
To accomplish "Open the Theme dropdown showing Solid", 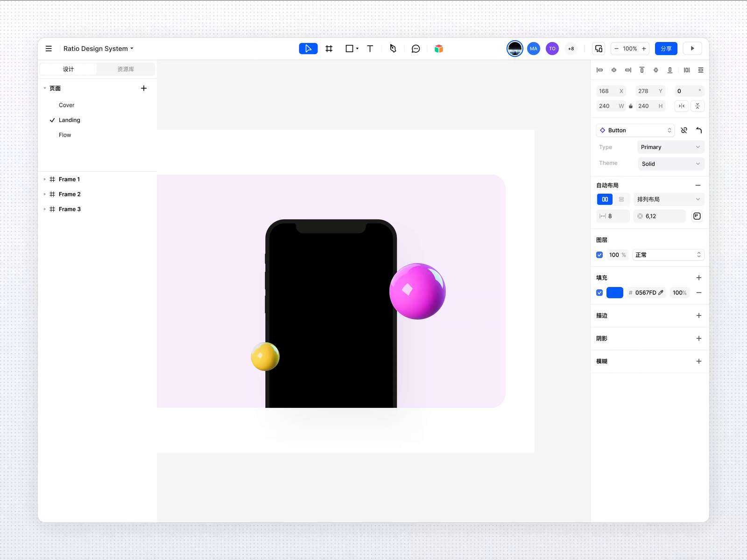I will 670,164.
